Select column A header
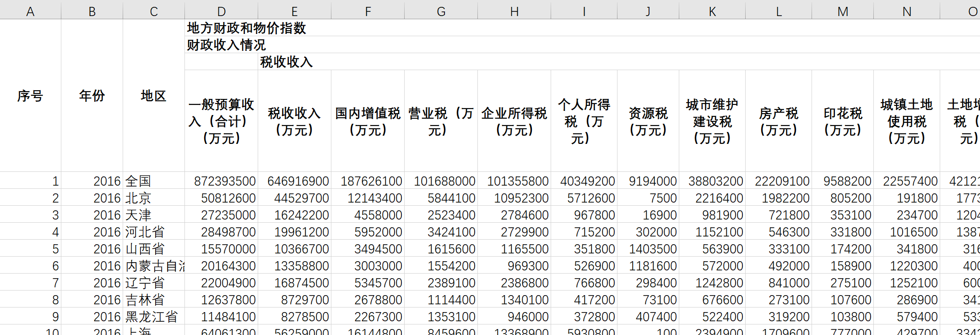The width and height of the screenshot is (980, 335). point(30,11)
